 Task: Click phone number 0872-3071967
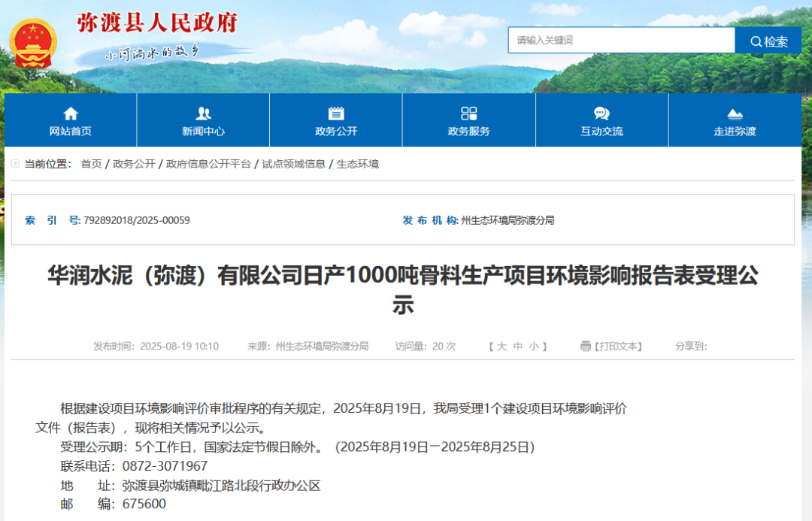point(165,466)
